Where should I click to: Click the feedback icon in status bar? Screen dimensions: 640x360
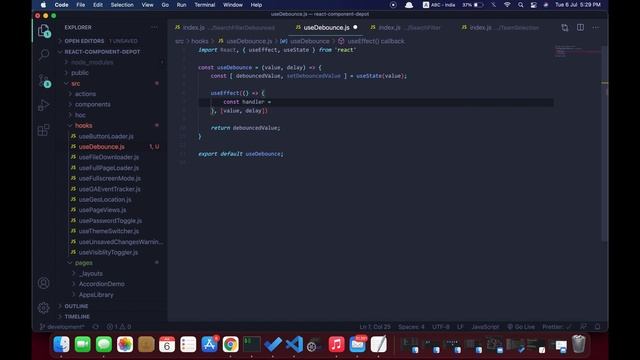point(583,327)
